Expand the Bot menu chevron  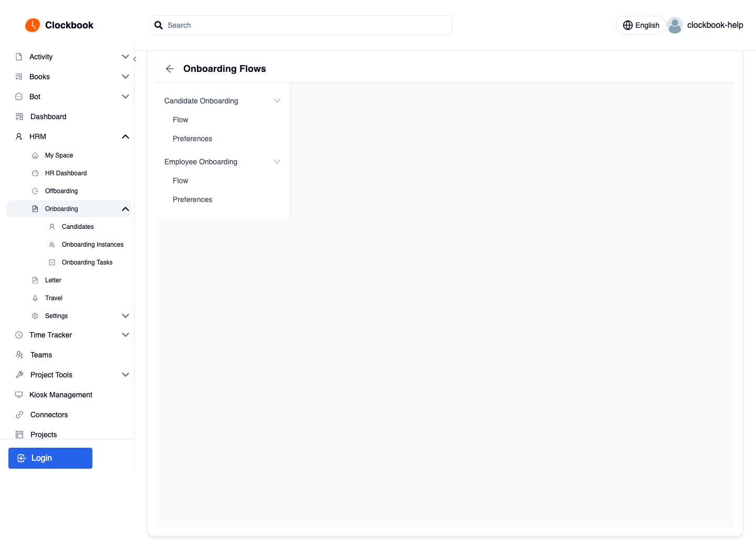coord(125,97)
